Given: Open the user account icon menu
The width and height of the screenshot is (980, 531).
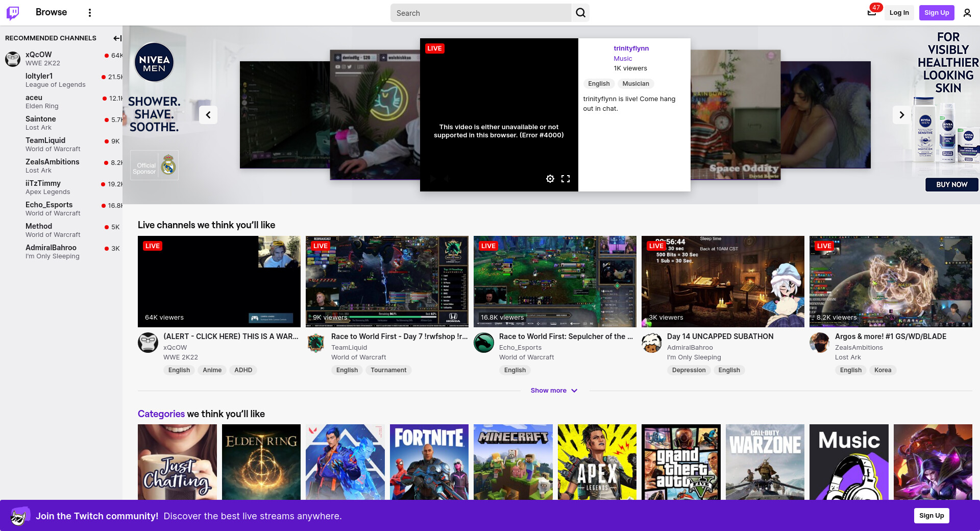Looking at the screenshot, I should [967, 13].
